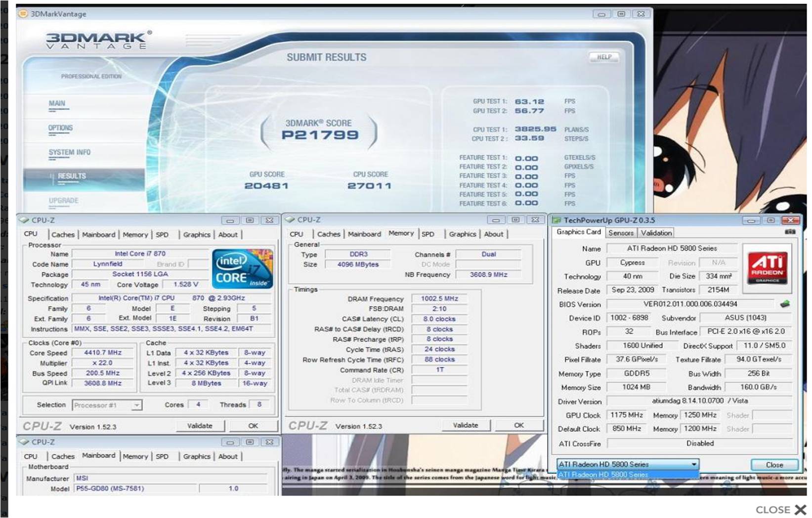
Task: Open the UPGRADE section in 3DMark Vantage
Action: pos(63,201)
